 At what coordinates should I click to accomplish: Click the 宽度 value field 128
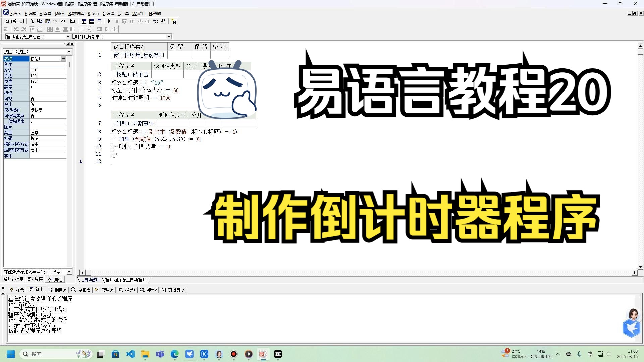point(48,81)
